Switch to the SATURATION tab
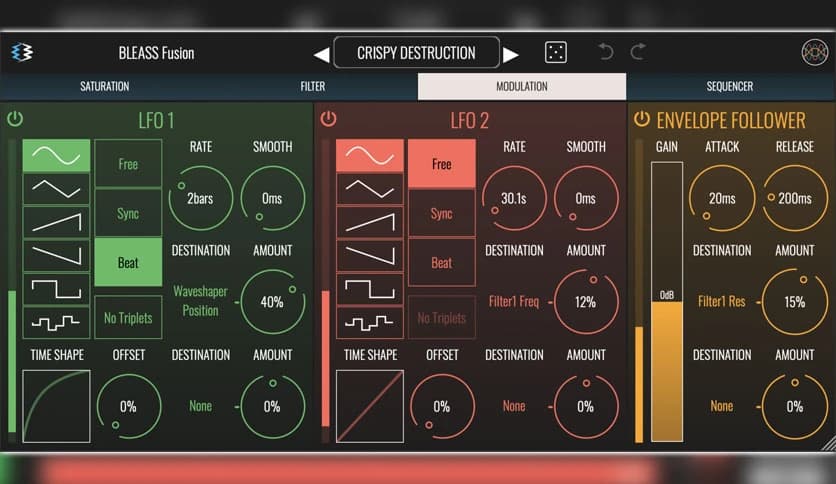Screen dimensions: 836x484 coord(104,86)
